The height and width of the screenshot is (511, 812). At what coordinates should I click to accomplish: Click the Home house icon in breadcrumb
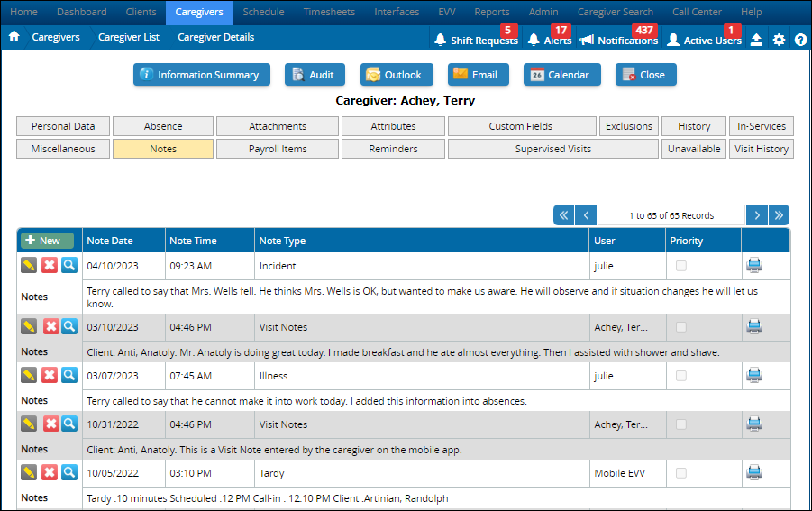click(14, 36)
